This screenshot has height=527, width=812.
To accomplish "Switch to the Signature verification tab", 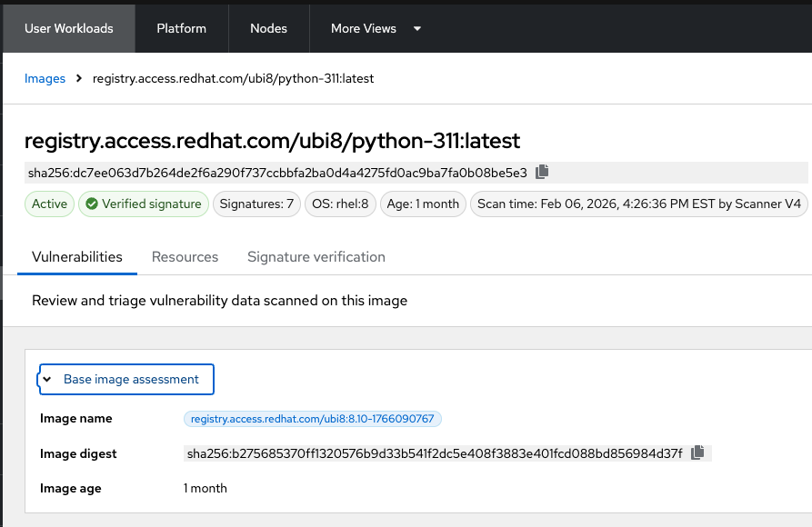I will pos(316,257).
